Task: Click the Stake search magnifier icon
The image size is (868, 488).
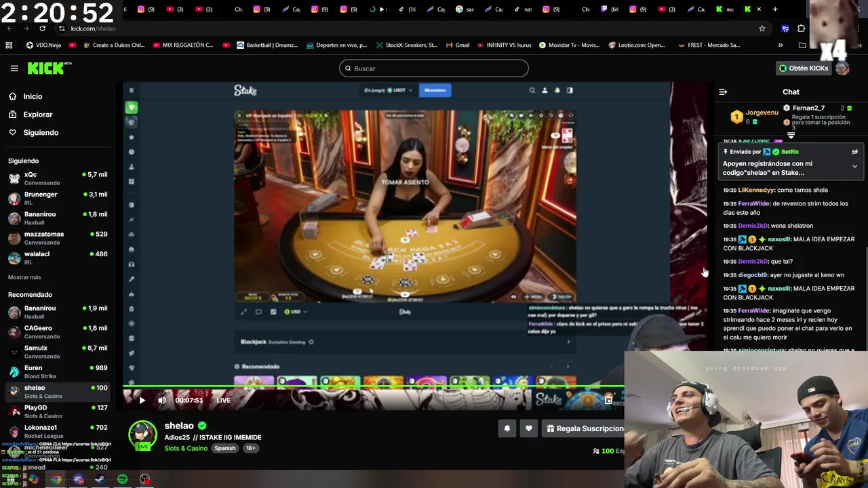Action: point(532,90)
